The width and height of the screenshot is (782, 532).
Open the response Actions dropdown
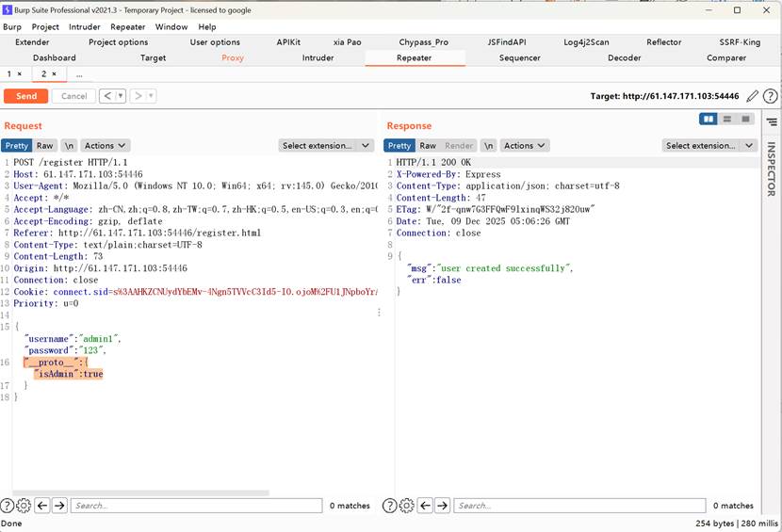[x=525, y=146]
